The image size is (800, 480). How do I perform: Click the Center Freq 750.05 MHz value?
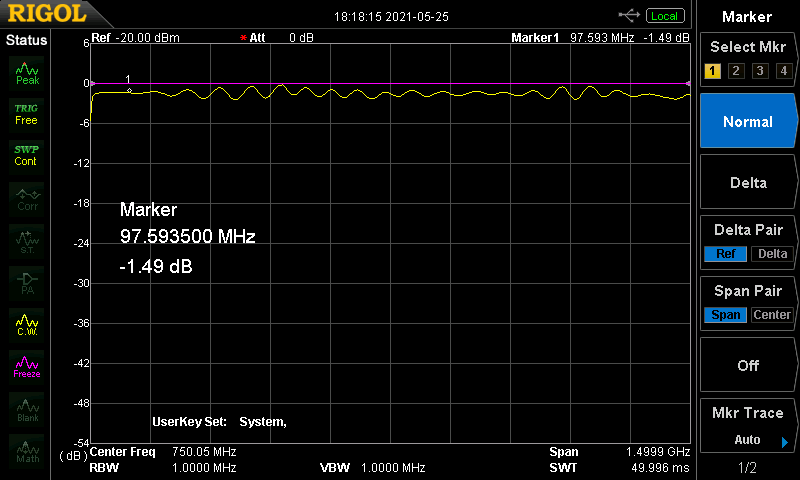[x=204, y=451]
